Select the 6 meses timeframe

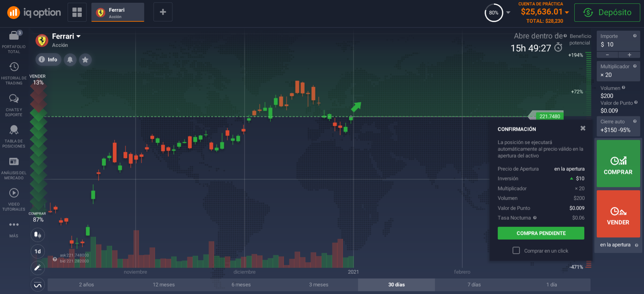(x=241, y=285)
